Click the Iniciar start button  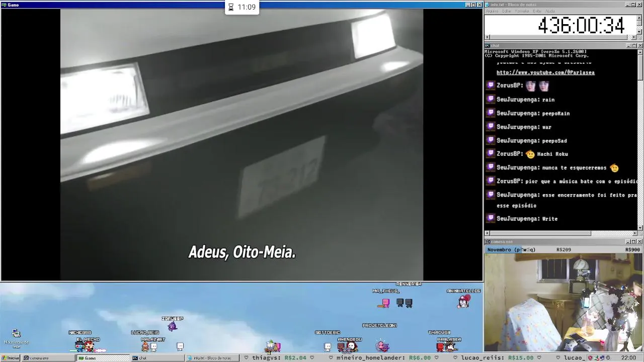(11, 358)
